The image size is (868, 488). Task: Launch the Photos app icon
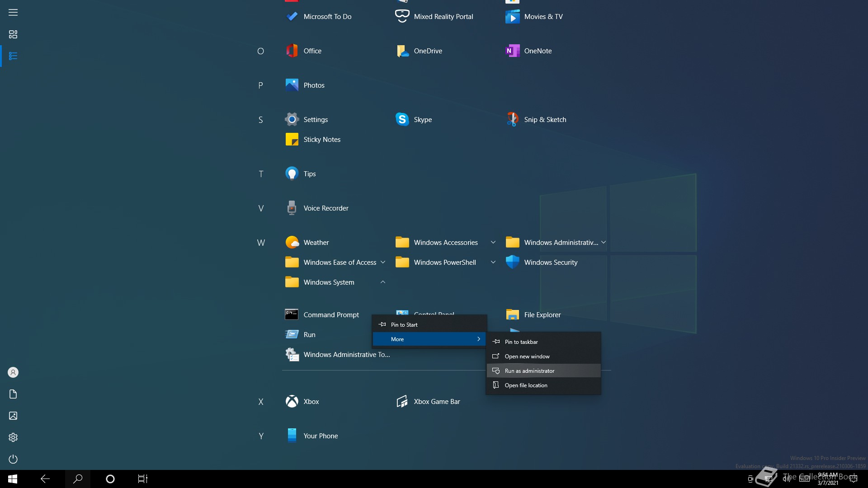point(292,85)
